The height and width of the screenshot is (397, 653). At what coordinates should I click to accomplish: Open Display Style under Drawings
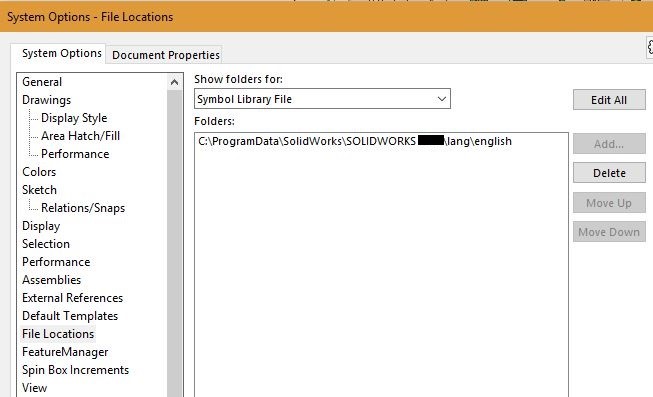pyautogui.click(x=74, y=118)
